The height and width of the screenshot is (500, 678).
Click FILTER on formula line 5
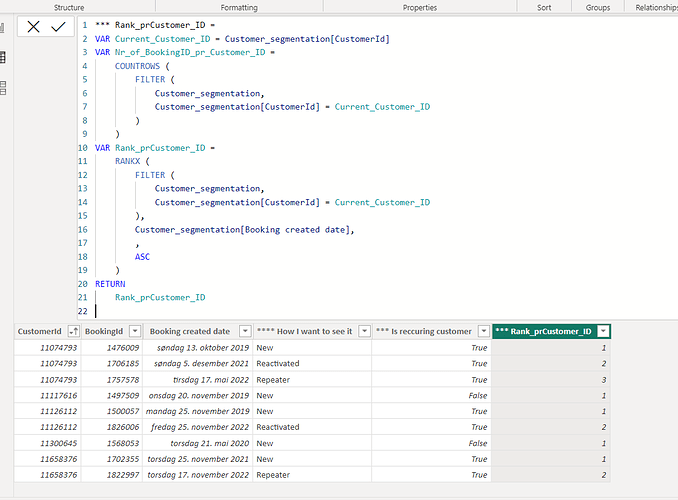click(150, 79)
